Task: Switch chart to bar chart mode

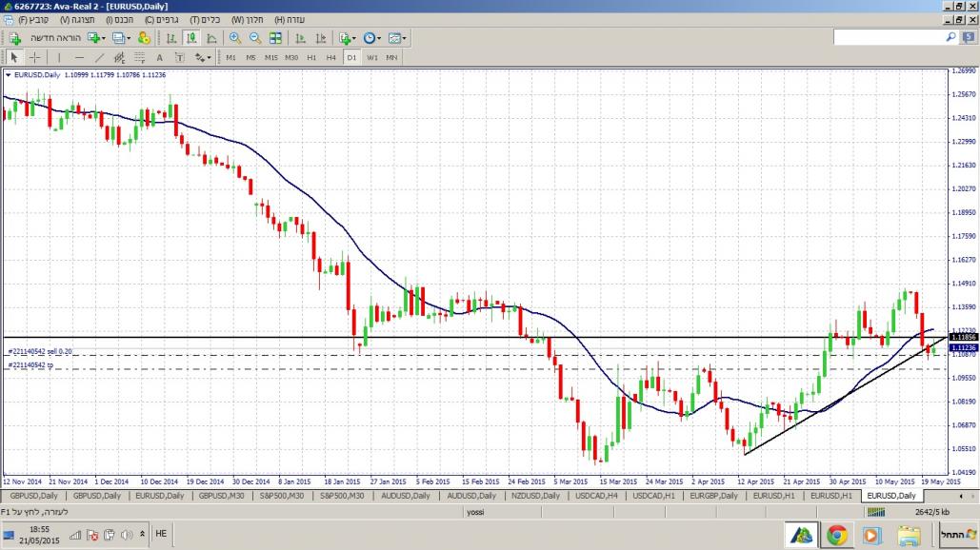Action: 171,38
